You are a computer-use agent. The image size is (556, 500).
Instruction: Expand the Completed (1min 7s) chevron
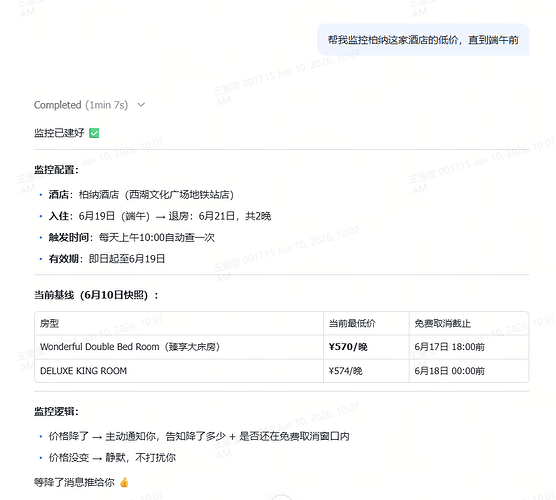pyautogui.click(x=141, y=105)
